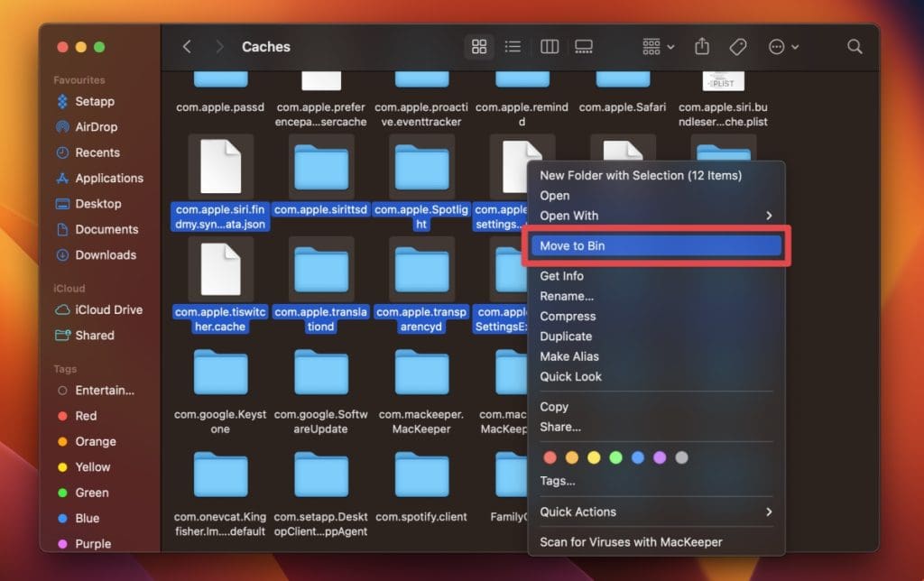Screen dimensions: 924x581
Task: Go back with the toolbar arrow
Action: pos(187,47)
